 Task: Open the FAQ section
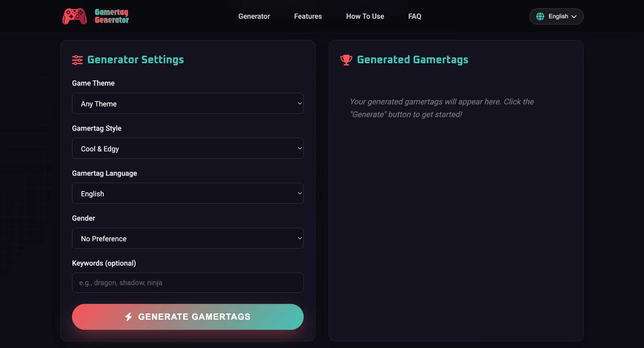tap(415, 16)
